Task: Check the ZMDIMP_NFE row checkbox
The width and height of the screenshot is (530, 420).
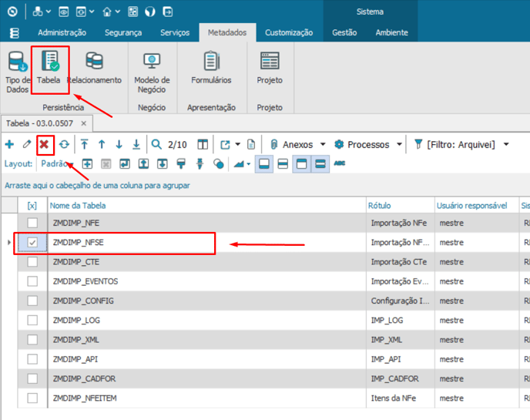Action: pyautogui.click(x=32, y=223)
